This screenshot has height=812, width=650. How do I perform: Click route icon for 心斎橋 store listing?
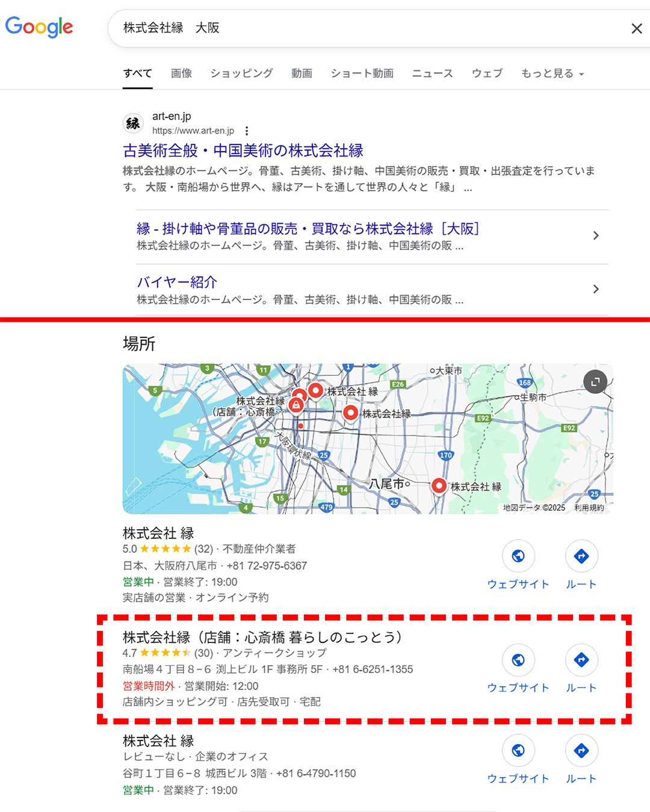581,660
